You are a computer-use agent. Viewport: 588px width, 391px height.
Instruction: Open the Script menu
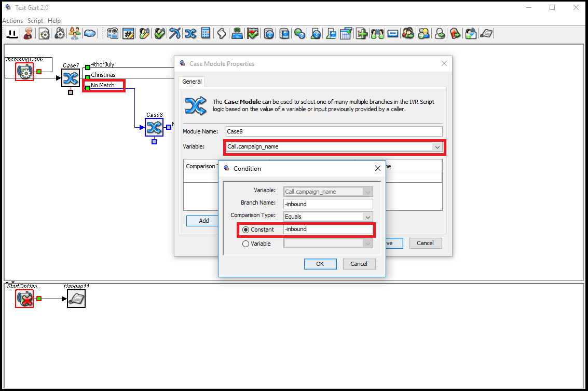[x=35, y=21]
